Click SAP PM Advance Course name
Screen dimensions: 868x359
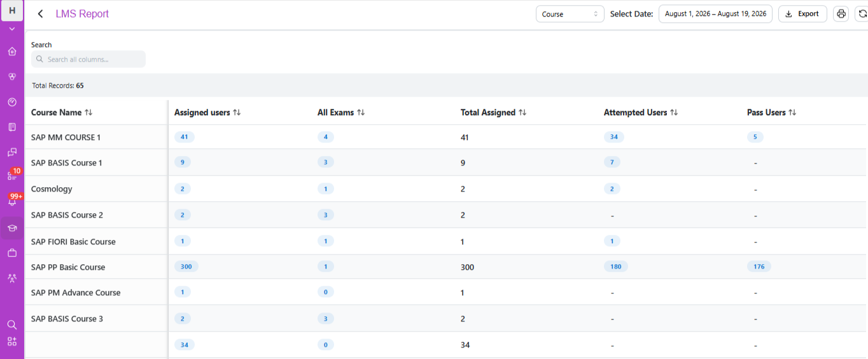coord(76,293)
